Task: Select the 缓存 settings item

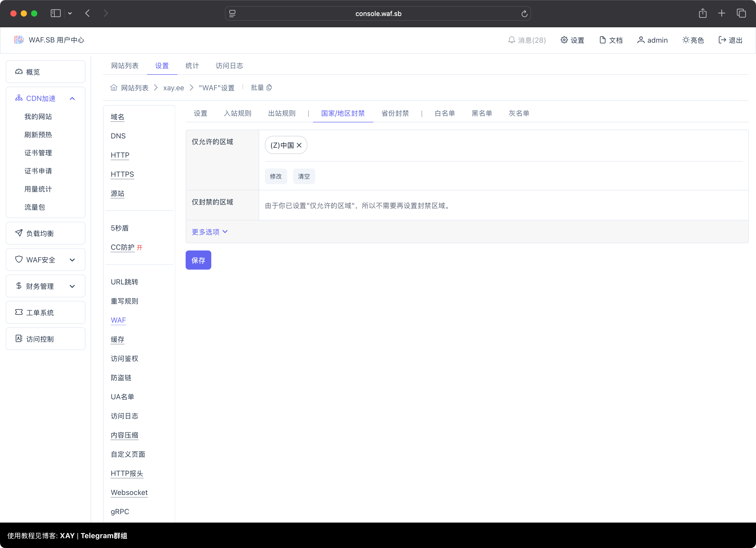Action: point(118,339)
